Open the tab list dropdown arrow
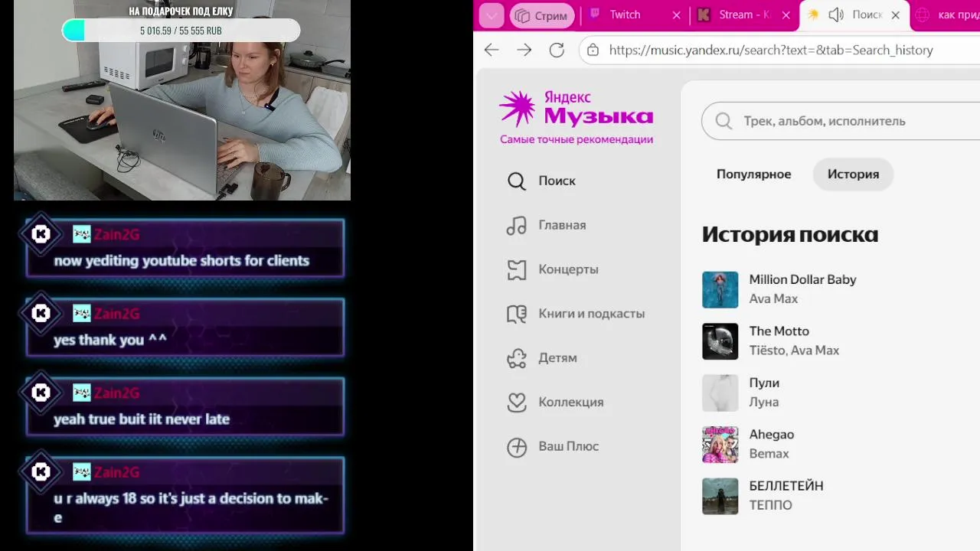The height and width of the screenshot is (551, 980). [491, 15]
